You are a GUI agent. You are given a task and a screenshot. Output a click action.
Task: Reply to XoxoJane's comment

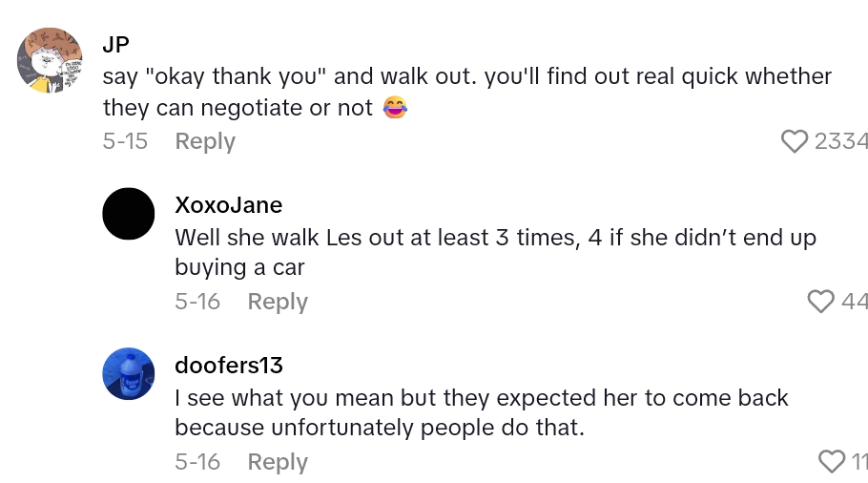coord(278,302)
